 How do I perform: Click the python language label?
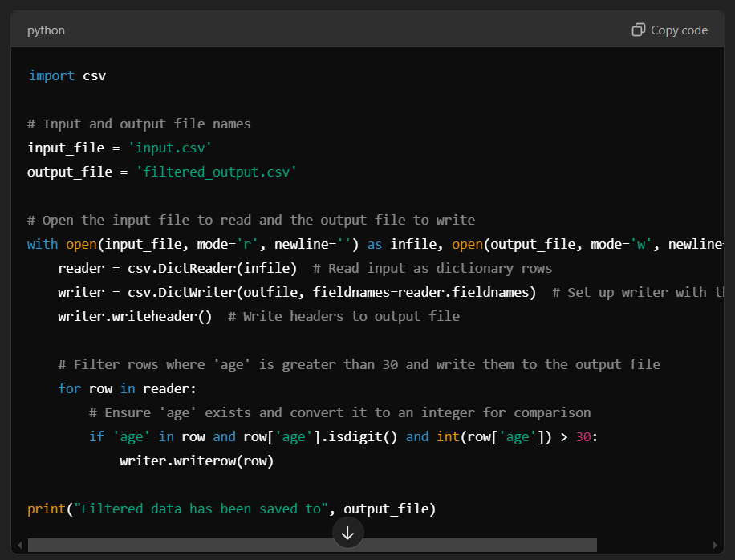click(45, 30)
